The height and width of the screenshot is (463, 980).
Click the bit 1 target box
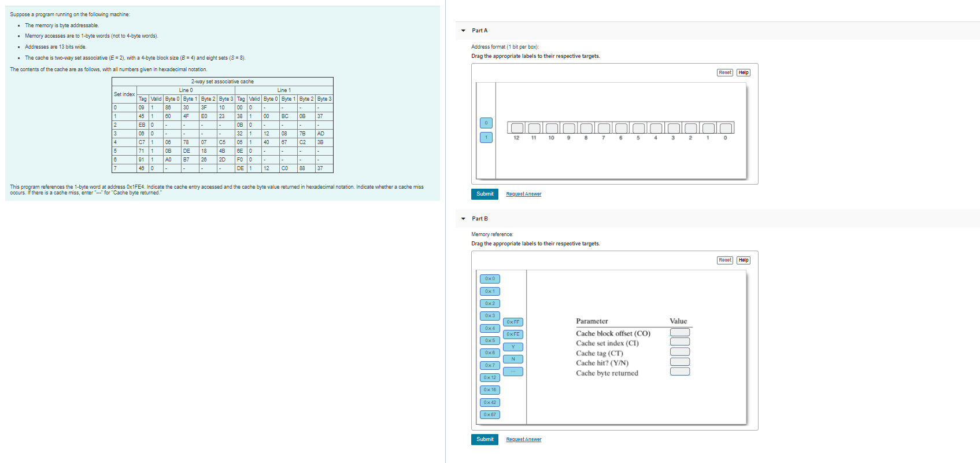(708, 128)
